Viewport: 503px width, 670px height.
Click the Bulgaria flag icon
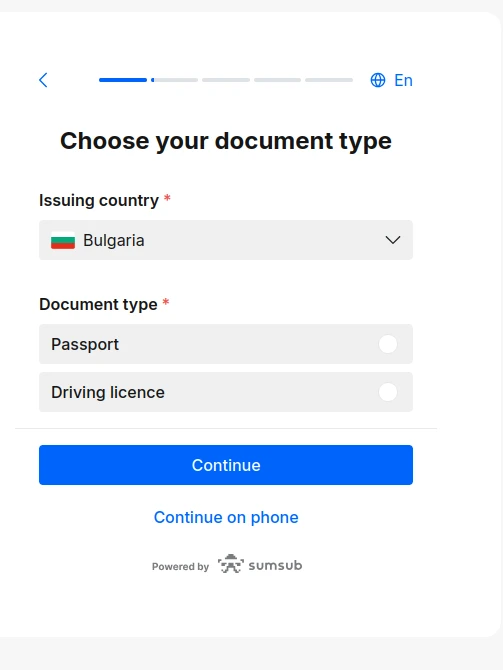(x=63, y=240)
